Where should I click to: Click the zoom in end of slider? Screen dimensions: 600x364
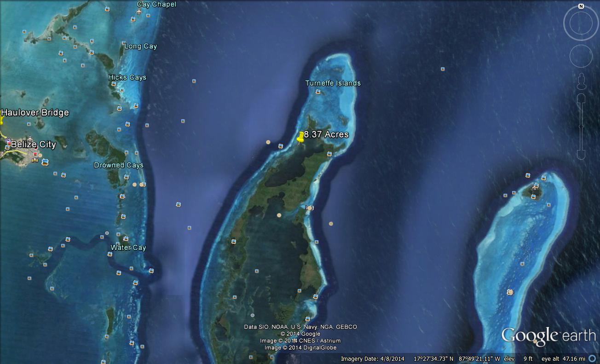coord(581,99)
